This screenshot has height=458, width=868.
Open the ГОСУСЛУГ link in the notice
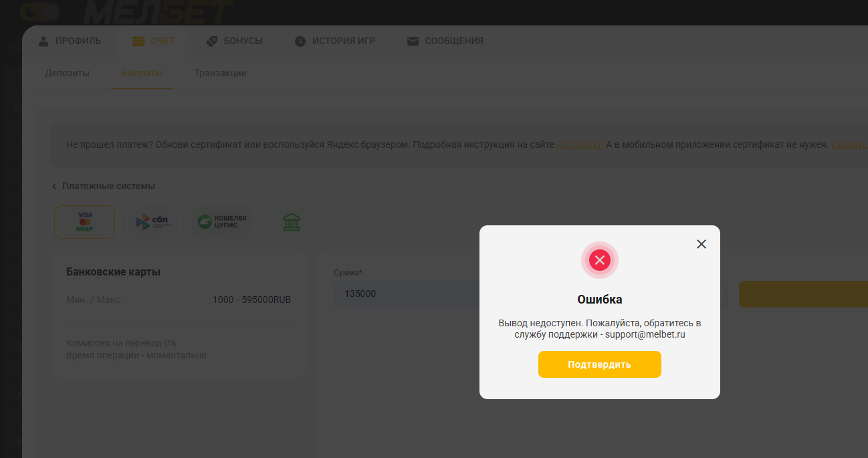[x=579, y=144]
